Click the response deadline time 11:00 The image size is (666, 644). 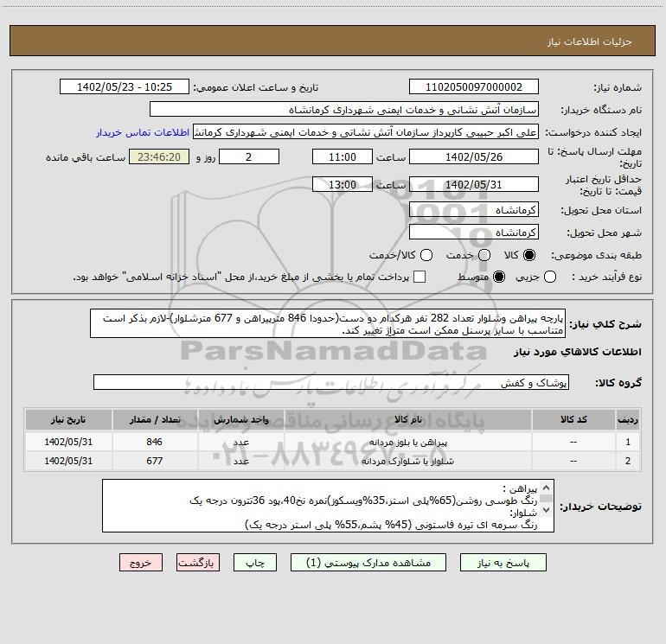[x=343, y=156]
